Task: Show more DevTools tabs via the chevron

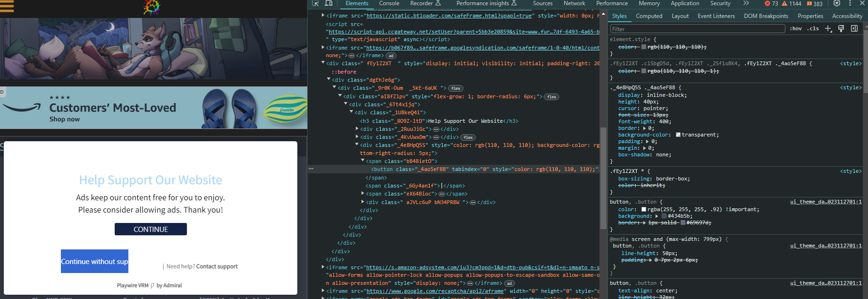Action: (x=746, y=3)
